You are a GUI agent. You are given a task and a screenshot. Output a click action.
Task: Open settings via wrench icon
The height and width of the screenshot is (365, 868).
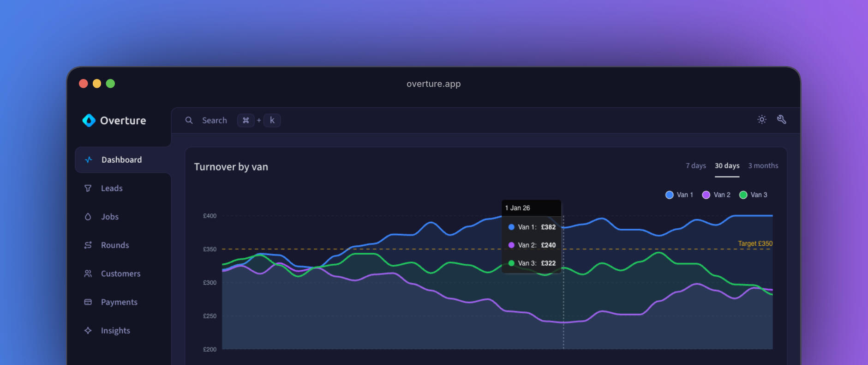(781, 120)
